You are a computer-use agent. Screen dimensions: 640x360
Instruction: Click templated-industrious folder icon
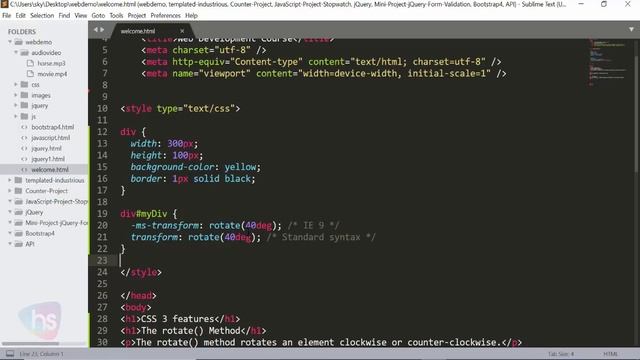coord(18,180)
